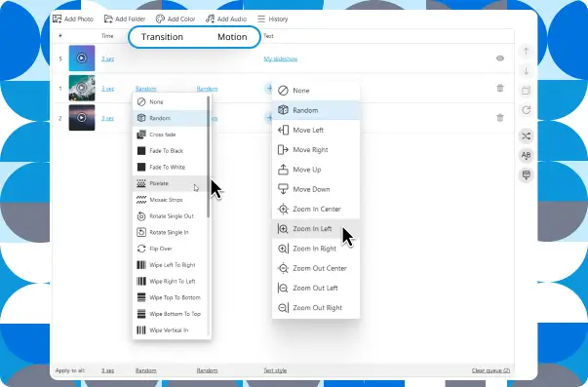This screenshot has width=588, height=387.
Task: Click the shuffle order icon
Action: (x=527, y=135)
